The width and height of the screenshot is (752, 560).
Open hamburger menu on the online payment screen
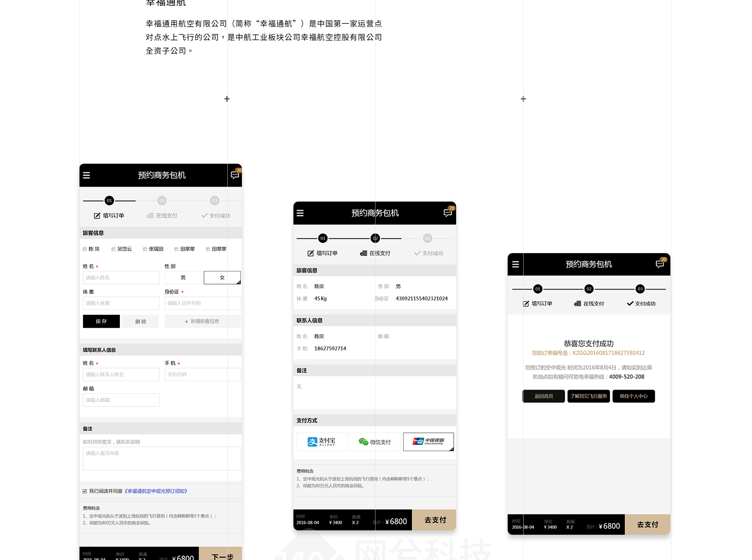pos(300,213)
